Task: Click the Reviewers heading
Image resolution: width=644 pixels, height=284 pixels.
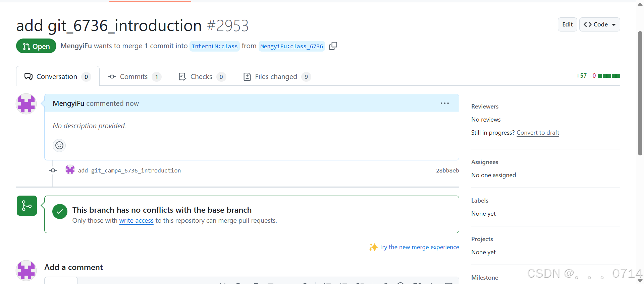Action: point(485,106)
